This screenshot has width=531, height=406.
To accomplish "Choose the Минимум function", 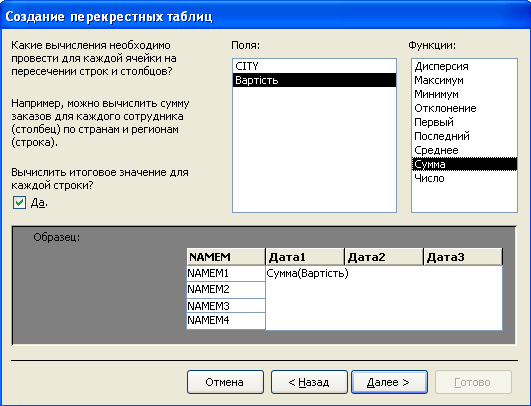I will pos(464,94).
